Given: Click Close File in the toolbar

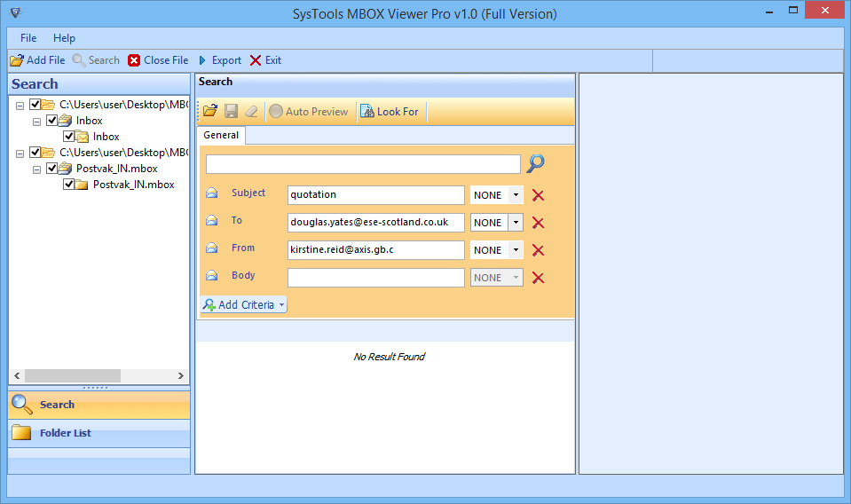Looking at the screenshot, I should click(158, 60).
